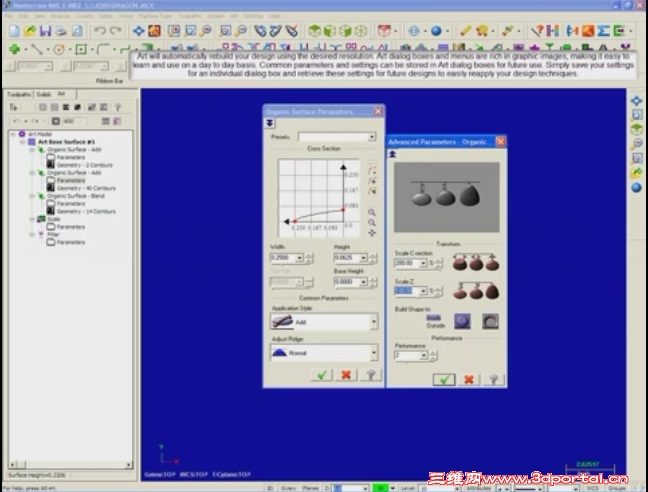Click the wireframe globe icon
This screenshot has width=648, height=492.
414,31
